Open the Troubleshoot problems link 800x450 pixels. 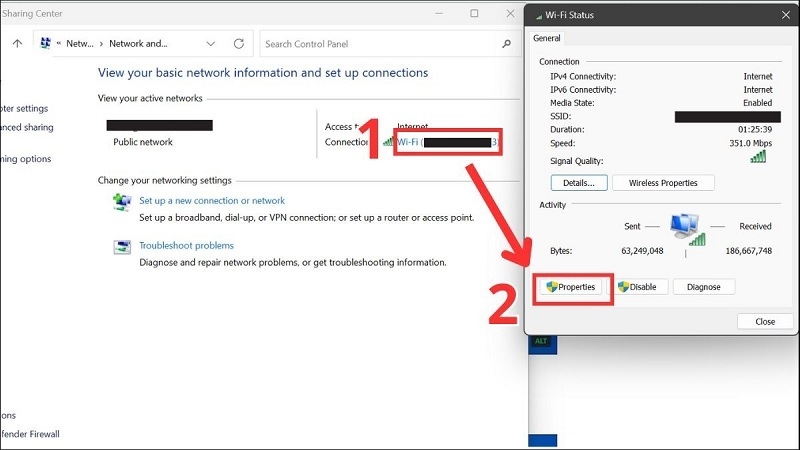pos(186,245)
